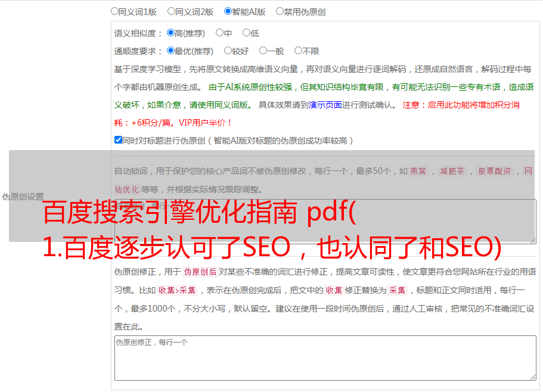
Task: Set 通顺度要求 to 一般
Action: (263, 51)
